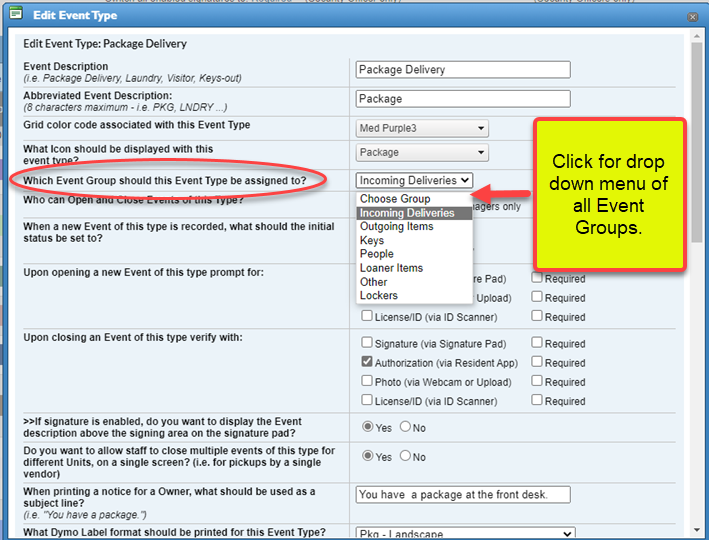Image resolution: width=709 pixels, height=540 pixels.
Task: Check License/ID option under opening prompts
Action: [x=367, y=316]
